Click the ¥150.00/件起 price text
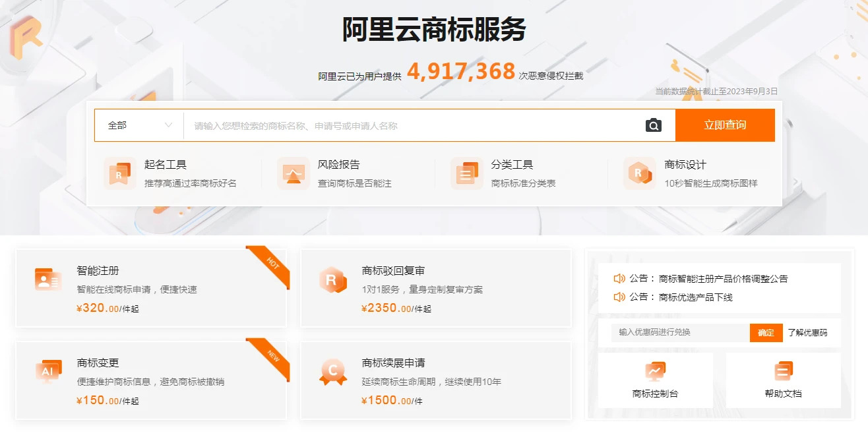 coord(108,400)
